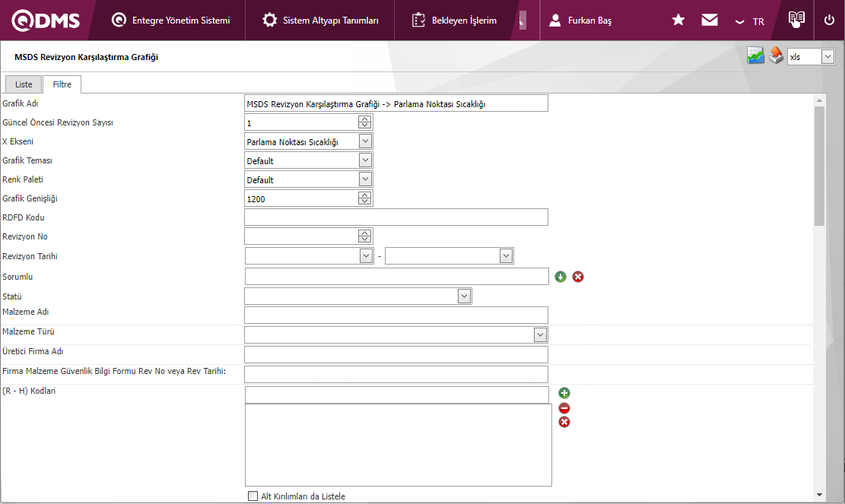Viewport: 845px width, 504px height.
Task: Open the mail envelope icon
Action: coord(710,21)
